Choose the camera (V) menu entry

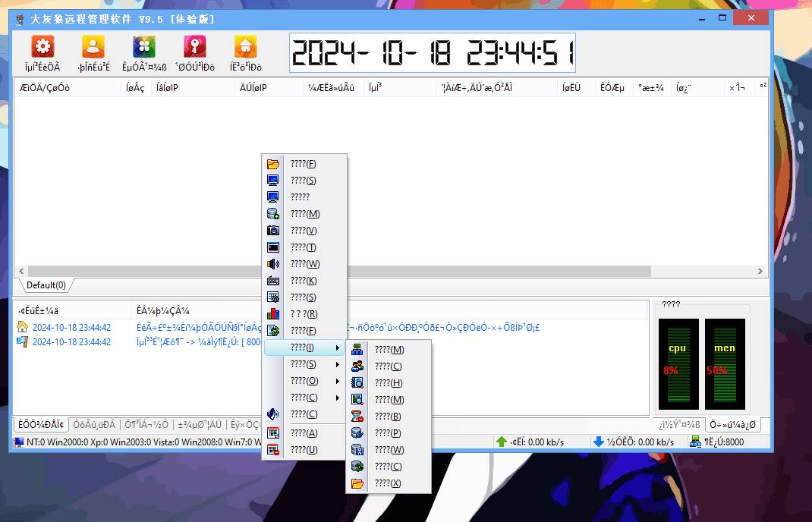[x=304, y=231]
